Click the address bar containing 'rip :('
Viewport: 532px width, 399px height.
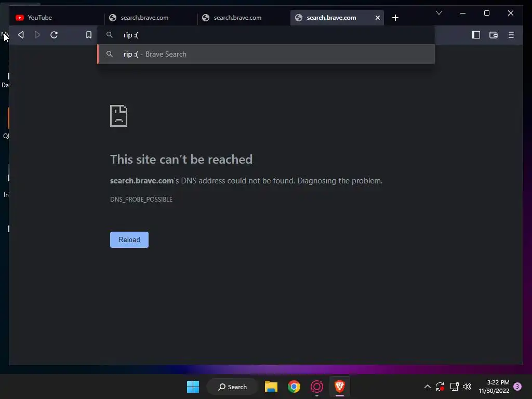(266, 35)
